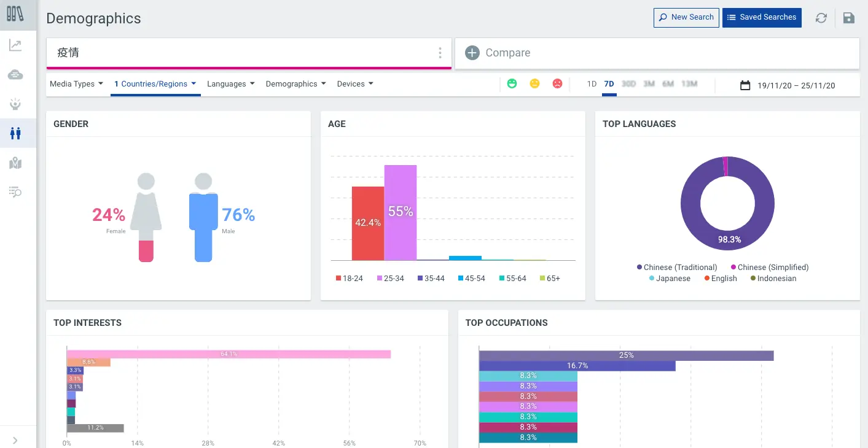Toggle the red negative sentiment face
The width and height of the screenshot is (868, 448).
tap(557, 83)
